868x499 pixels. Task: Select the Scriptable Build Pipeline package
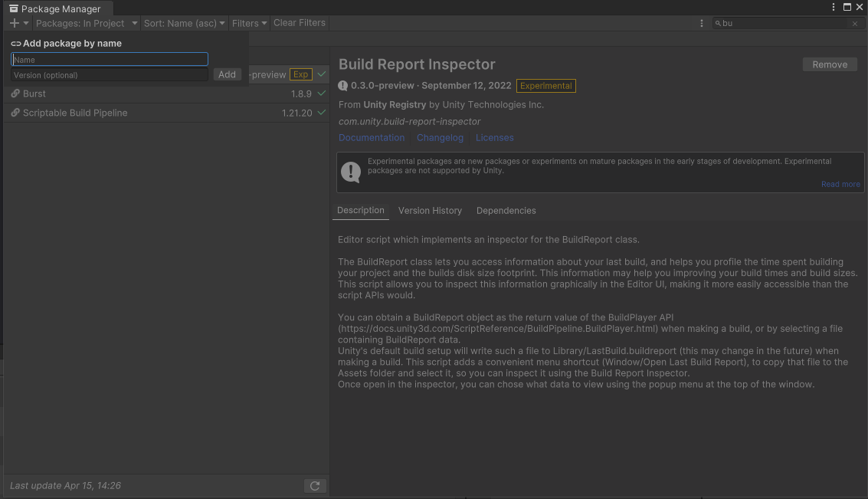point(166,113)
